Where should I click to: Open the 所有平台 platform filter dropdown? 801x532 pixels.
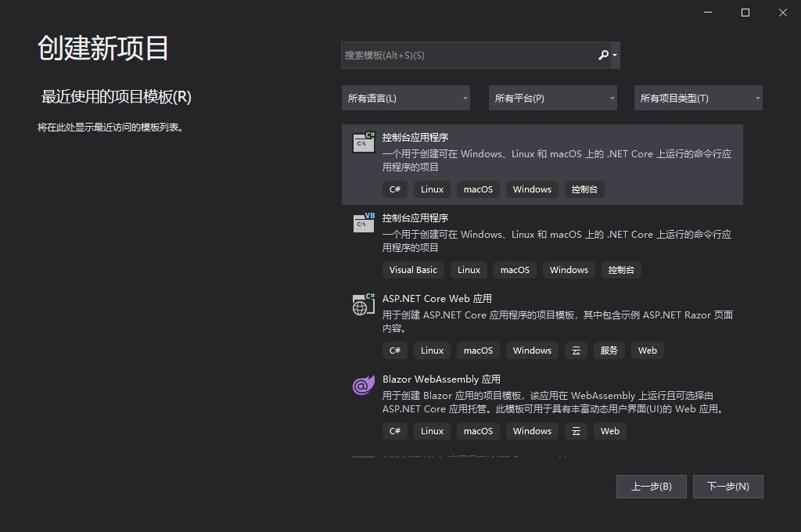coord(553,98)
